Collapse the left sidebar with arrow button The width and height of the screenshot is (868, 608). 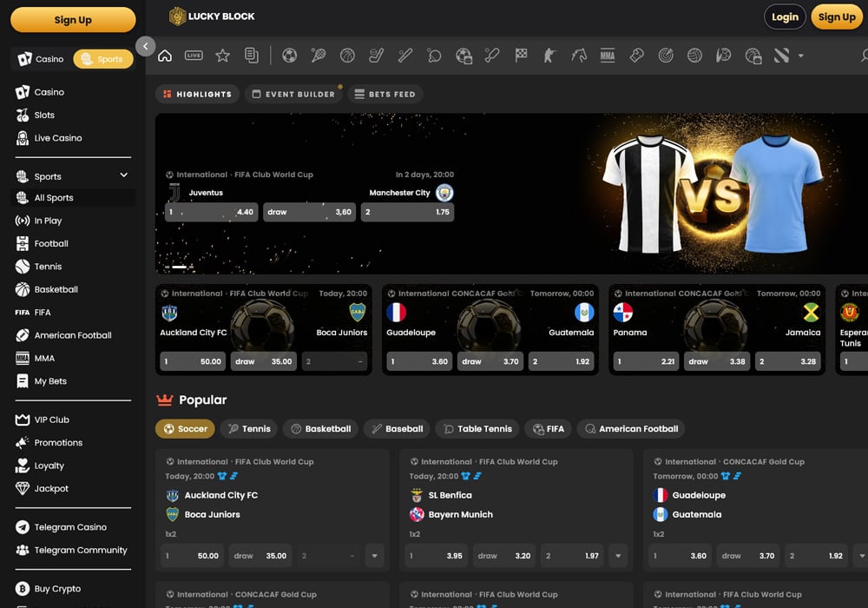146,46
